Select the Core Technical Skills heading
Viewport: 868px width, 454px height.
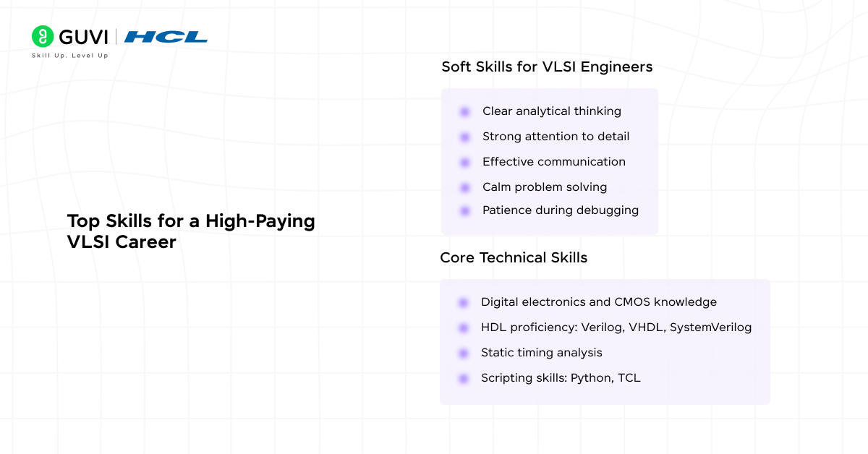pyautogui.click(x=514, y=258)
